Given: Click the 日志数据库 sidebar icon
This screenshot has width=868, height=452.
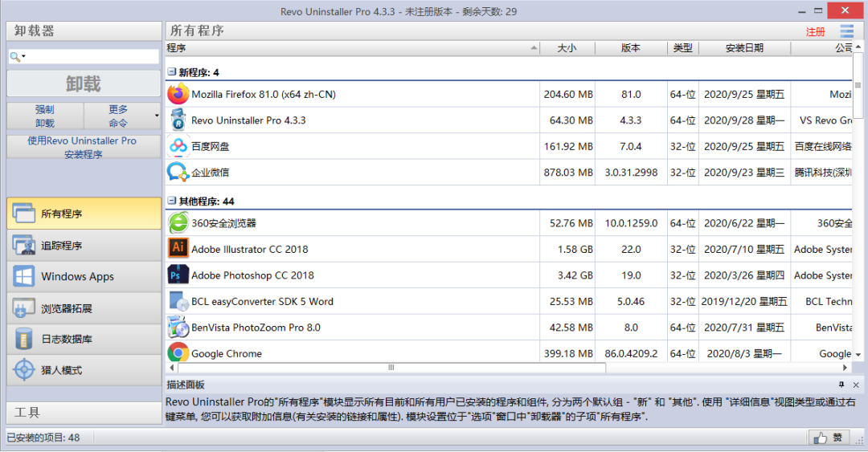Looking at the screenshot, I should (24, 339).
